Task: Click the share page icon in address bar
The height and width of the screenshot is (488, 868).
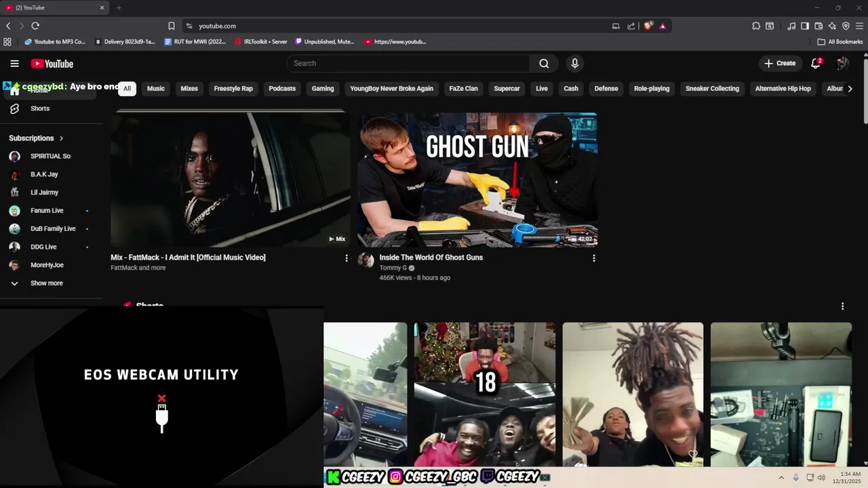Action: [631, 26]
